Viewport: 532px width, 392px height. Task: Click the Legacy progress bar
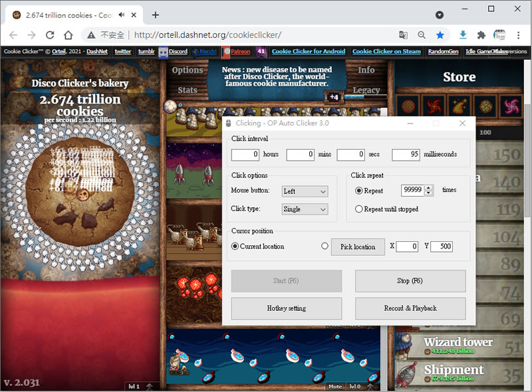click(365, 96)
